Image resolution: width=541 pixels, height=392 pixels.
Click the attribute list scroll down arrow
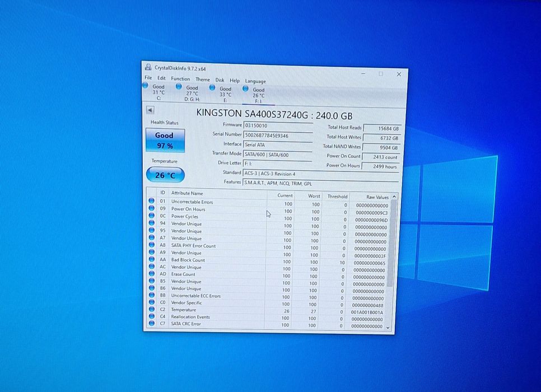[388, 327]
